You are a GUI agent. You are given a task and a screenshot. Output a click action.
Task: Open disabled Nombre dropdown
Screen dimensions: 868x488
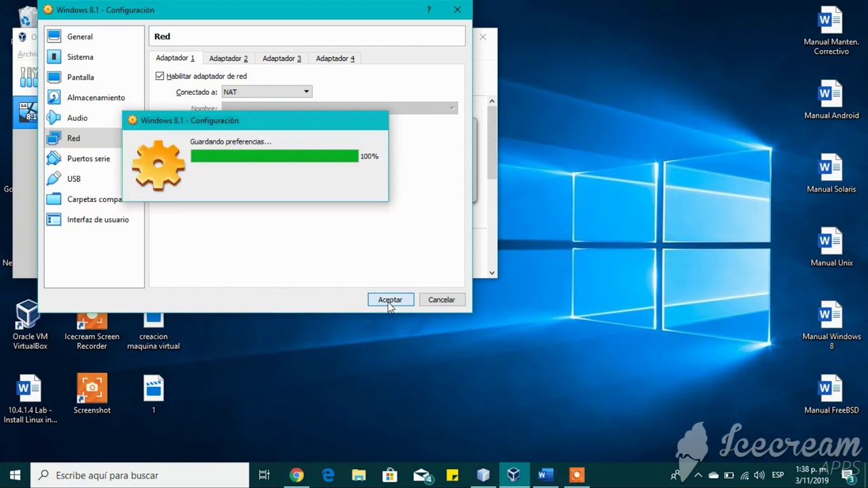point(340,108)
